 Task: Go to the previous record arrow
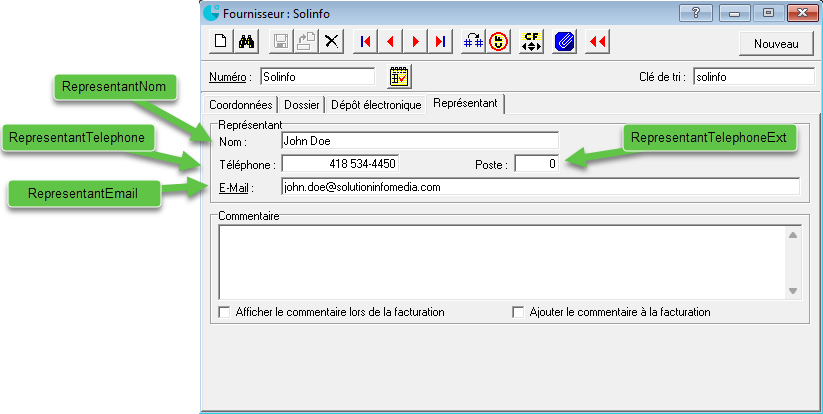point(390,42)
